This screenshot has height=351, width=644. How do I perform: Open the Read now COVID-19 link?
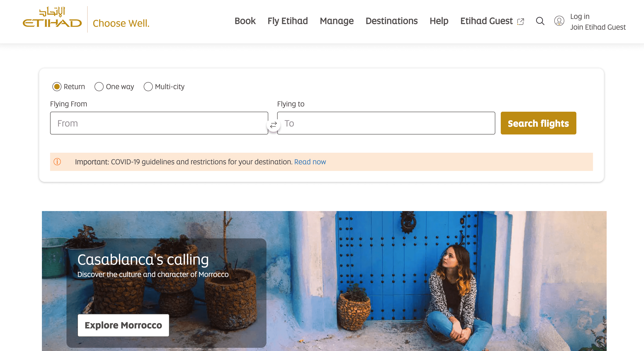pos(310,162)
